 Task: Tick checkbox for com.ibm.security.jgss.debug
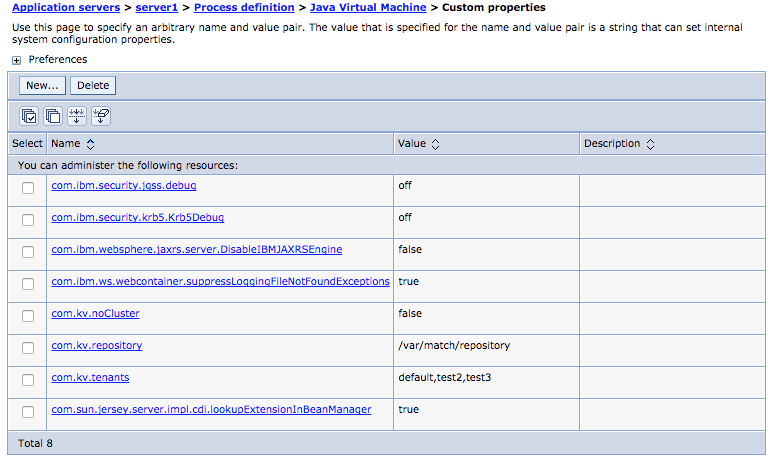tap(28, 187)
